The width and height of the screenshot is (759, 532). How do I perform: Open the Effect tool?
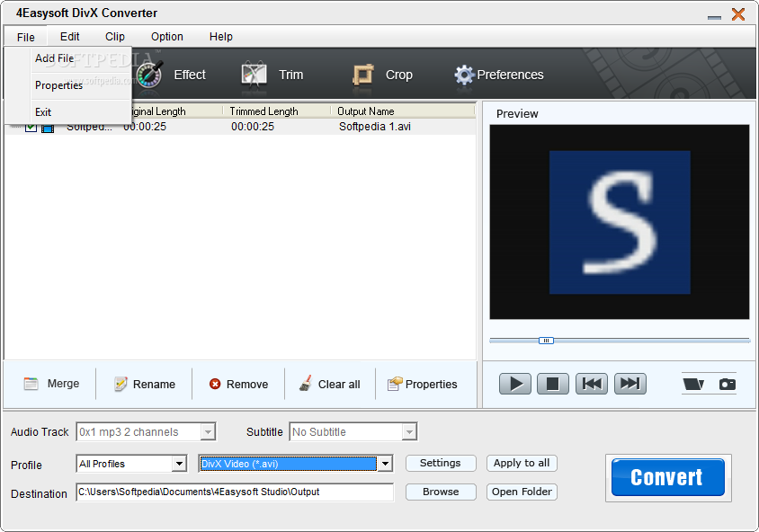(x=170, y=75)
